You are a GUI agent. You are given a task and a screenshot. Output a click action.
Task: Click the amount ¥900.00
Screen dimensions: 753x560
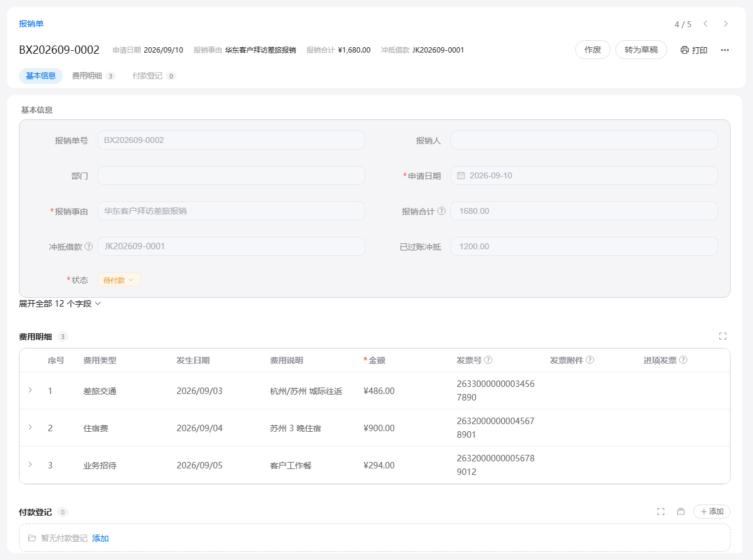pyautogui.click(x=379, y=428)
